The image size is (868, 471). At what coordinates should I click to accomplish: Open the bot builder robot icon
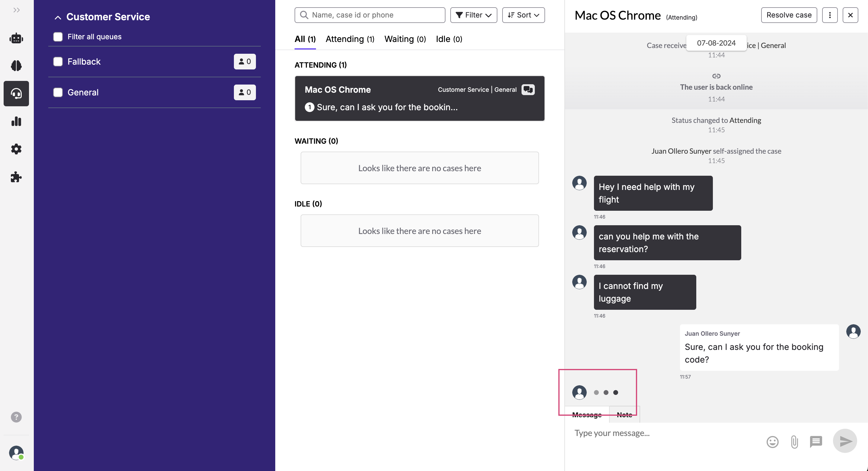click(x=16, y=38)
